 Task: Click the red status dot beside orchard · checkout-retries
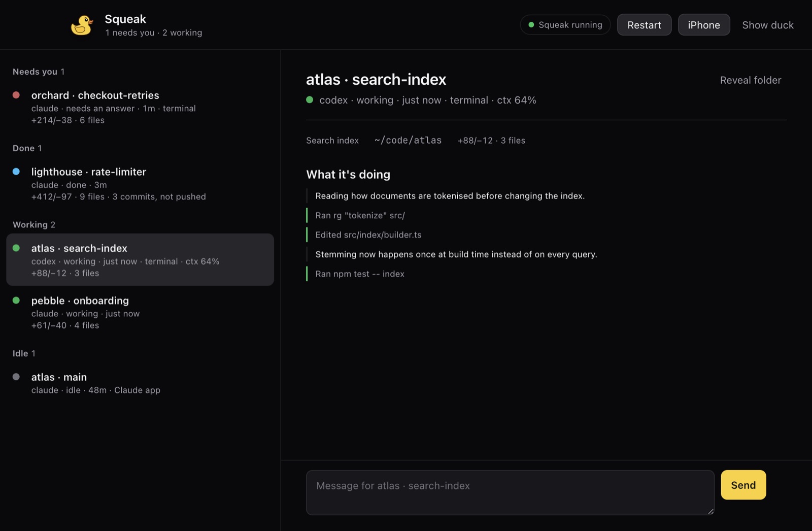click(16, 95)
